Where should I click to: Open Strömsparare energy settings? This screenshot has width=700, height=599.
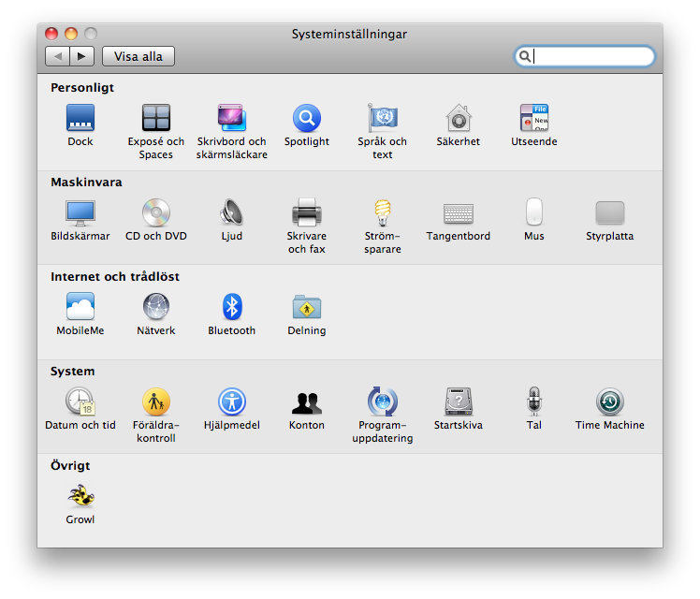pyautogui.click(x=382, y=213)
